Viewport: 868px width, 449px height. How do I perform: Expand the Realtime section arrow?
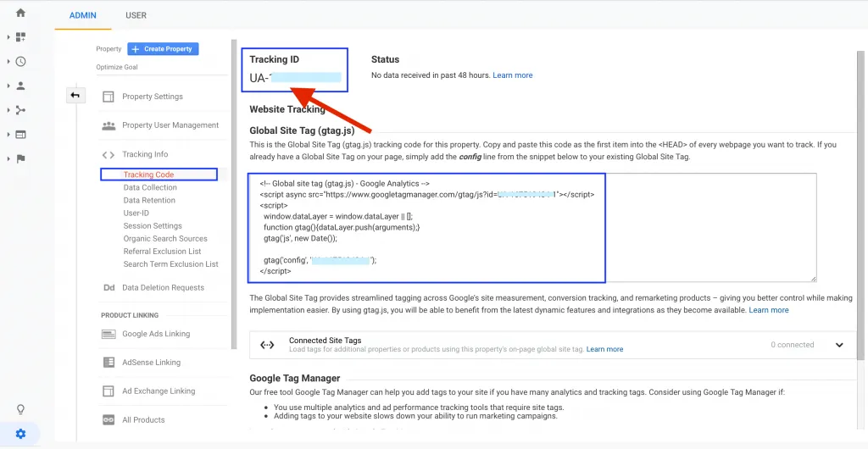(8, 61)
